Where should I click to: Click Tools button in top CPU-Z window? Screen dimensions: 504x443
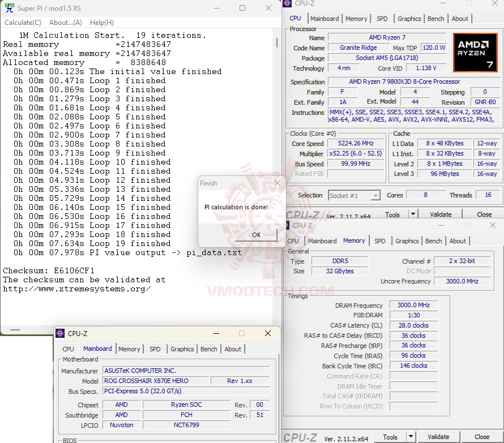(392, 214)
